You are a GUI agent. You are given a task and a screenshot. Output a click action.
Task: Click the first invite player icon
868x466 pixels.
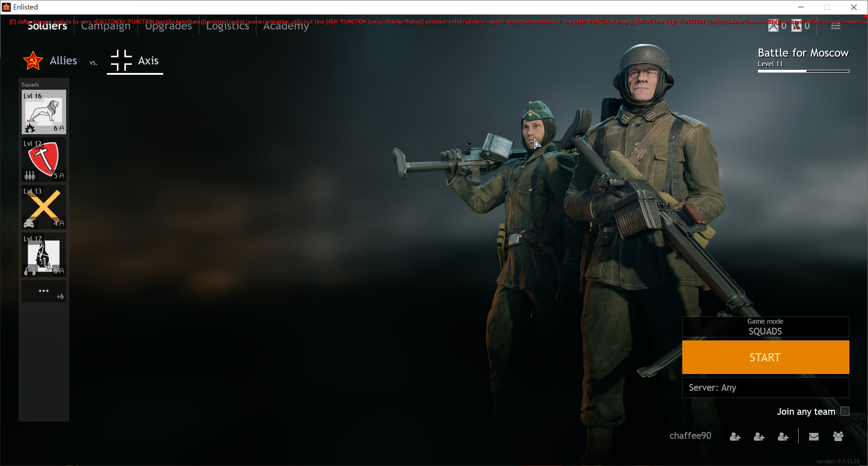pyautogui.click(x=735, y=437)
